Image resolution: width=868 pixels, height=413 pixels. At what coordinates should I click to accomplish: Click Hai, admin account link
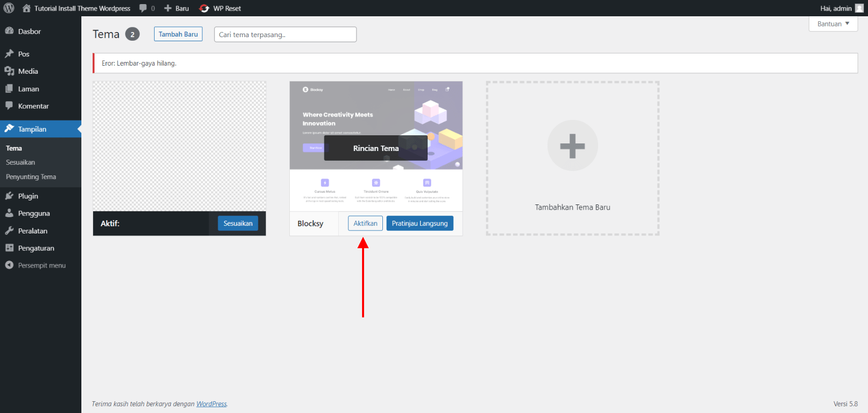coord(836,8)
